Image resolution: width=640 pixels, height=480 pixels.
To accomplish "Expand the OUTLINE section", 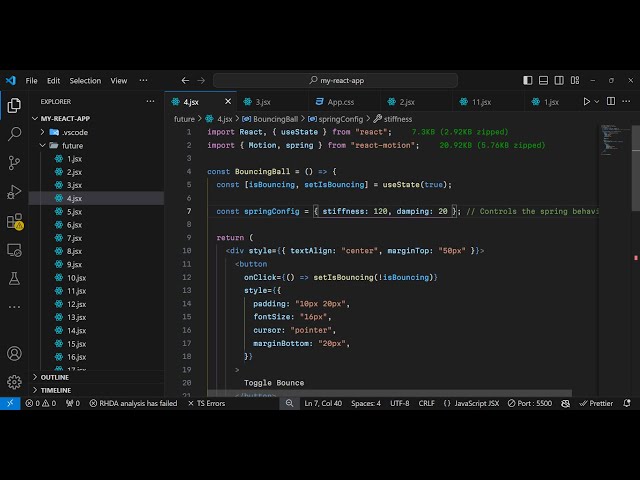I will [x=55, y=377].
